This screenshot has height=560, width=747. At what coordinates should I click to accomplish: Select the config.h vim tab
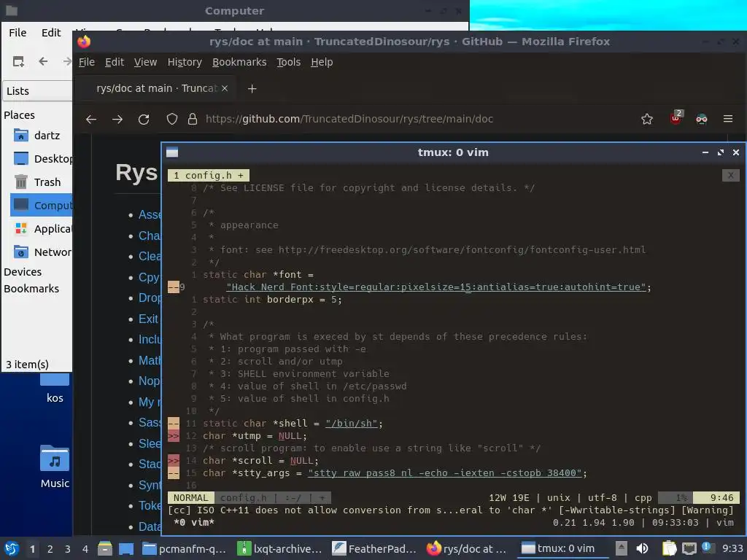pyautogui.click(x=209, y=176)
